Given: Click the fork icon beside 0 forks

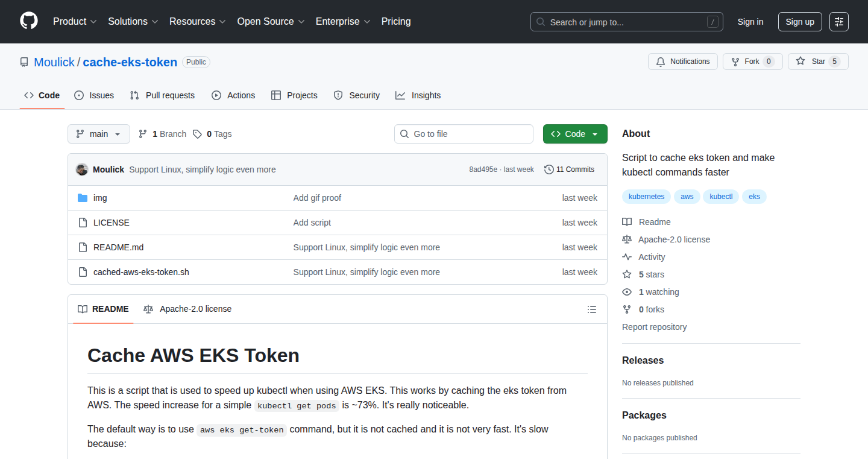Looking at the screenshot, I should (x=627, y=309).
